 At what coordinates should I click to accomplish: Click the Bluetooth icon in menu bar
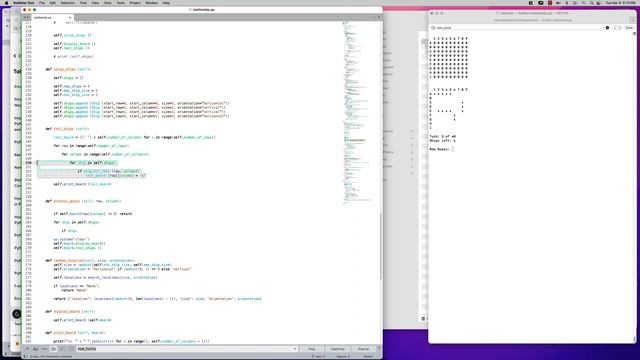(567, 3)
